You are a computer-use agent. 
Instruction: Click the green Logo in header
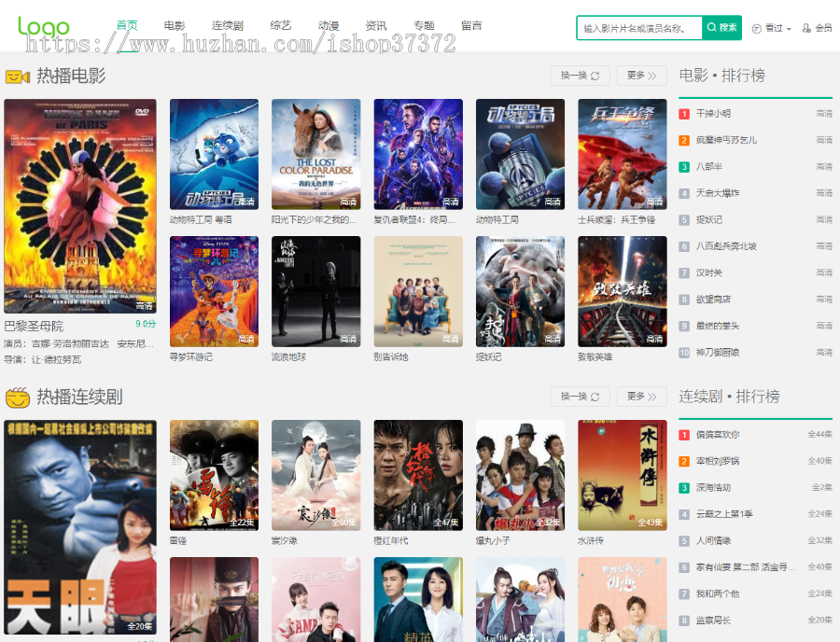coord(43,26)
